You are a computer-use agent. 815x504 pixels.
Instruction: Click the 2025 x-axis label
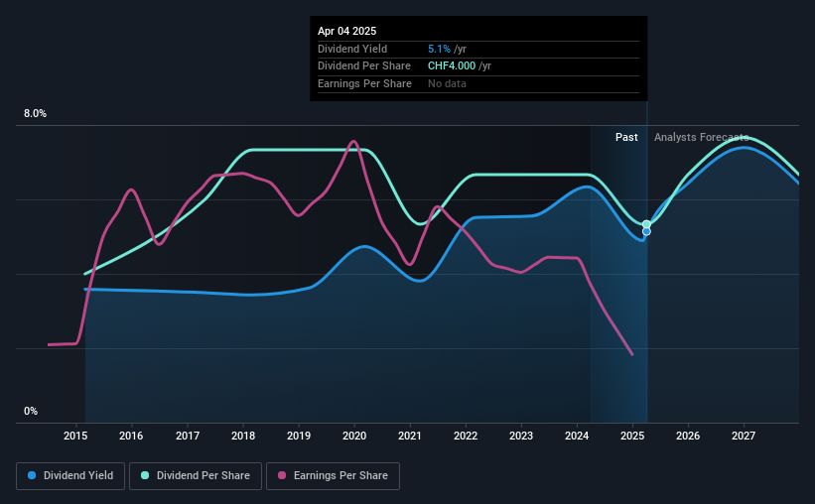(632, 436)
